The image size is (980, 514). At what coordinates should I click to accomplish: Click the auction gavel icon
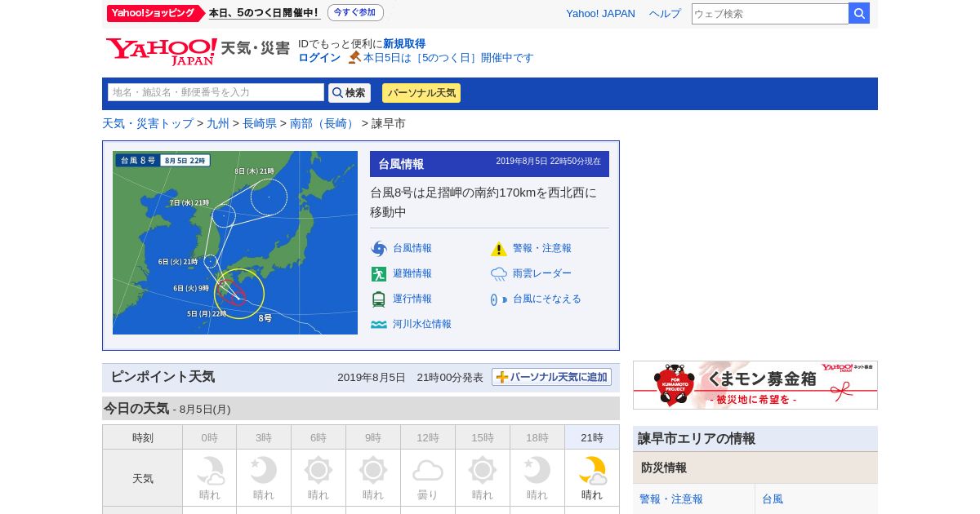click(354, 58)
